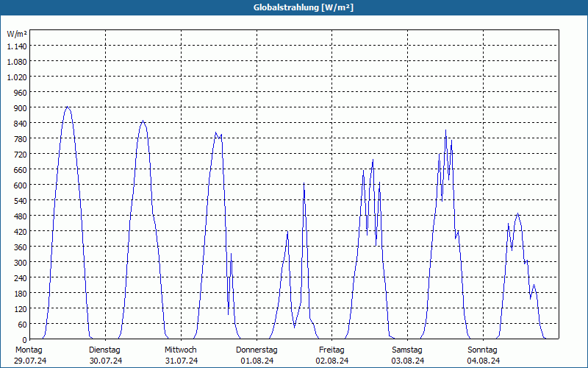Click the Tuesday curve peak near 840
This screenshot has height=368, width=588.
[x=143, y=121]
